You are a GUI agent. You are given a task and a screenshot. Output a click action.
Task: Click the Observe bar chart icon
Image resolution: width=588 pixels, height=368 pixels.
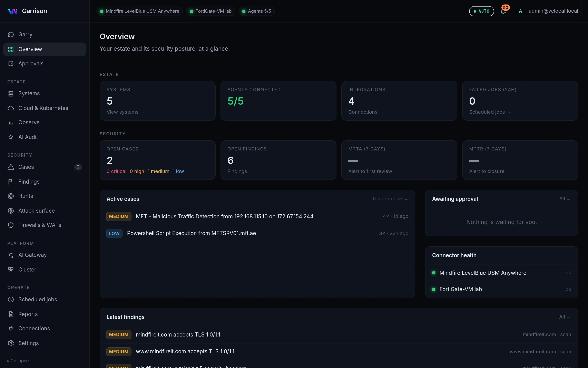tap(11, 122)
